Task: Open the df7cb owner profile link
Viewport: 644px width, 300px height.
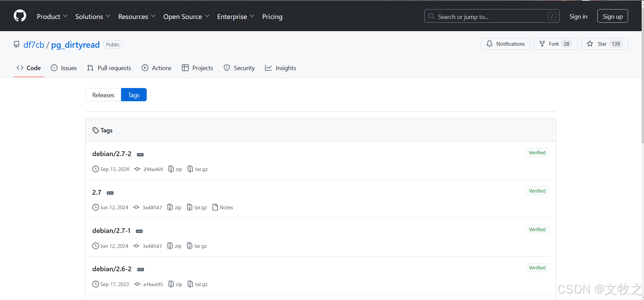Action: [x=34, y=45]
